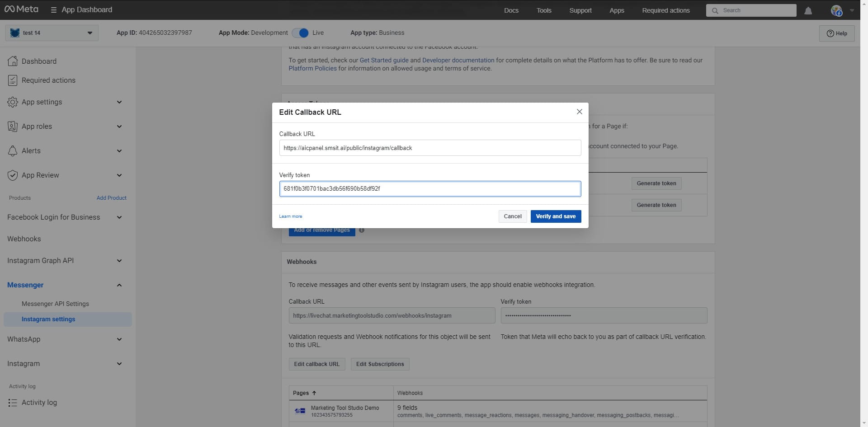This screenshot has width=868, height=427.
Task: Click Verify and save button
Action: click(555, 216)
